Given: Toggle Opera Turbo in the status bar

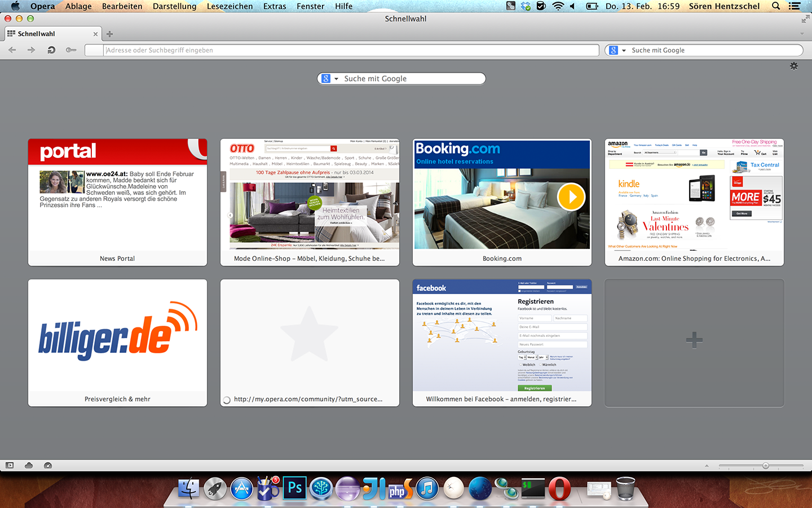Looking at the screenshot, I should [48, 465].
